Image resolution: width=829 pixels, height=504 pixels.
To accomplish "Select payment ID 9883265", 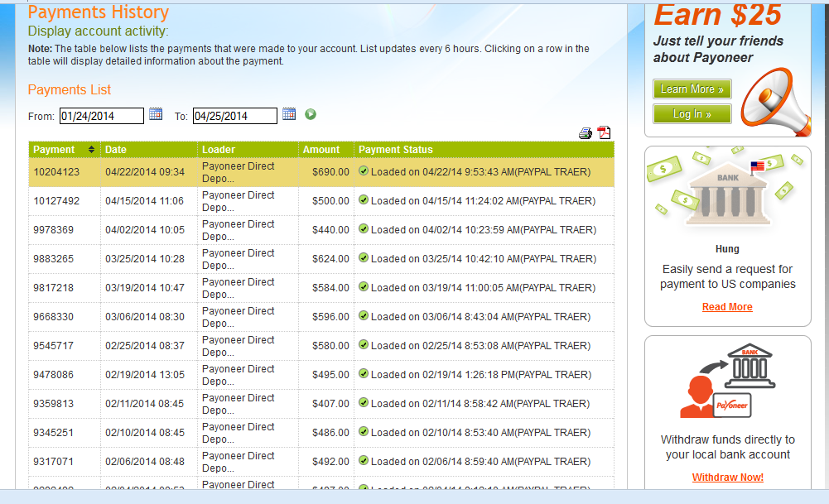I will coord(53,259).
